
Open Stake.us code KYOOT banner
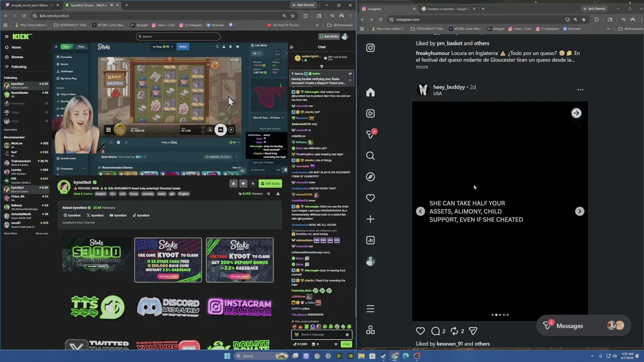tap(168, 260)
